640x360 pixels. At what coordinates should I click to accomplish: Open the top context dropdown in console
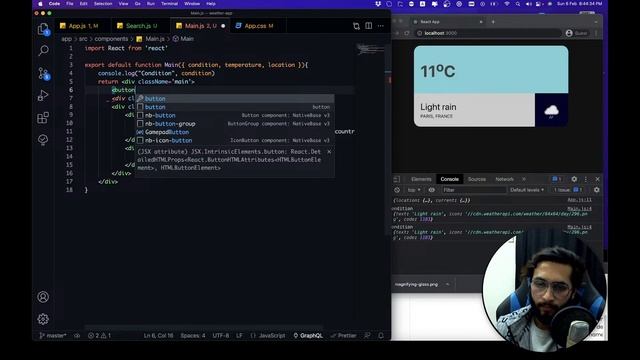pyautogui.click(x=413, y=190)
